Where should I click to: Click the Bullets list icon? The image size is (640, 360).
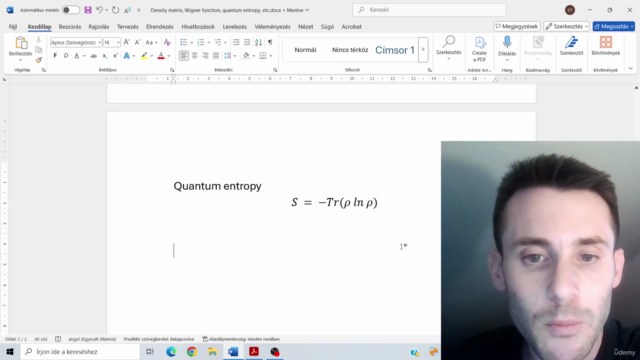[184, 42]
